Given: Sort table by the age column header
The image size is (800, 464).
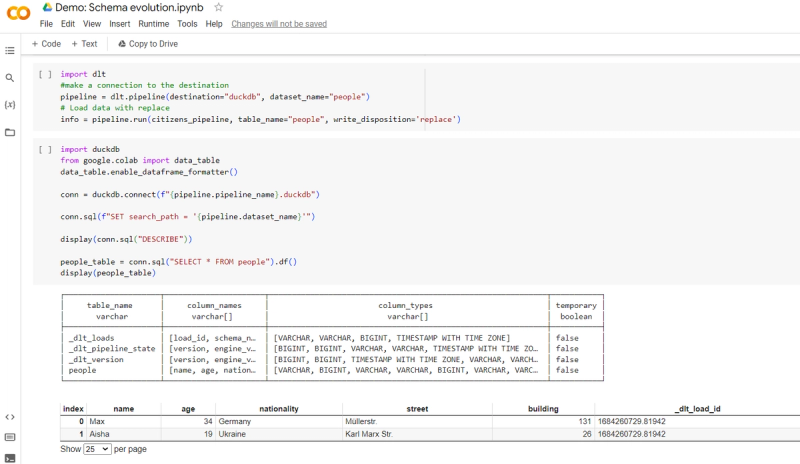Looking at the screenshot, I should (188, 409).
